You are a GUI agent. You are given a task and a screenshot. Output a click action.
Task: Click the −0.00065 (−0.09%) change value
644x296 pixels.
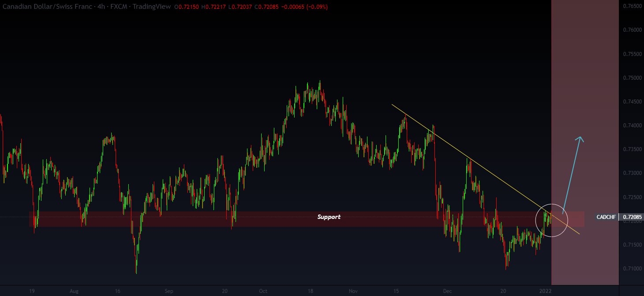click(x=304, y=7)
